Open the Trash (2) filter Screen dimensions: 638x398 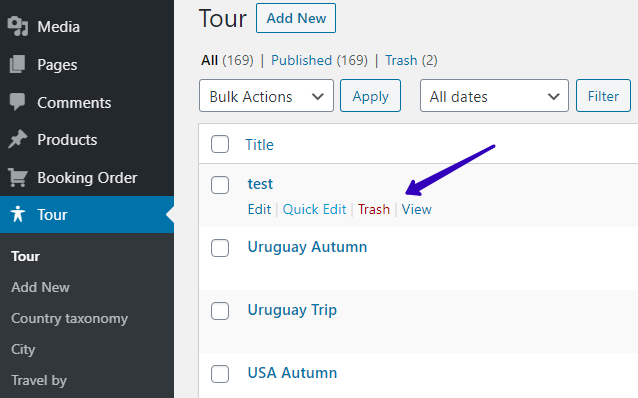(411, 60)
